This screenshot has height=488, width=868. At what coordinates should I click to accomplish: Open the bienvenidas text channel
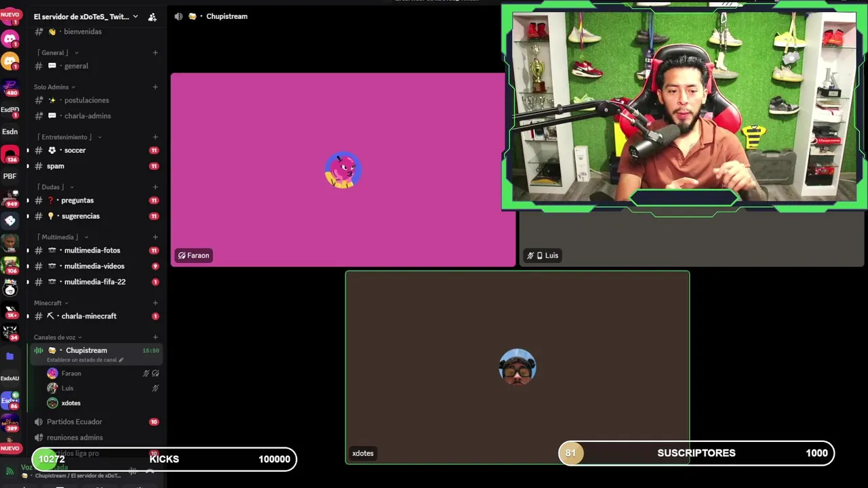click(x=95, y=32)
